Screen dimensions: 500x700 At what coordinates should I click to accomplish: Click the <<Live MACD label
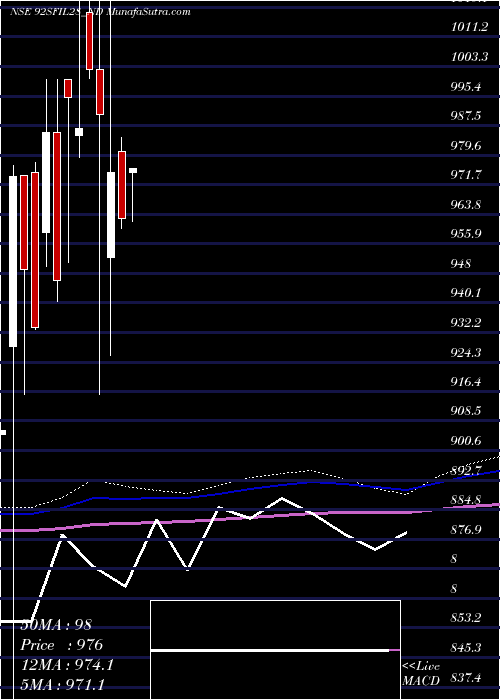click(x=422, y=674)
